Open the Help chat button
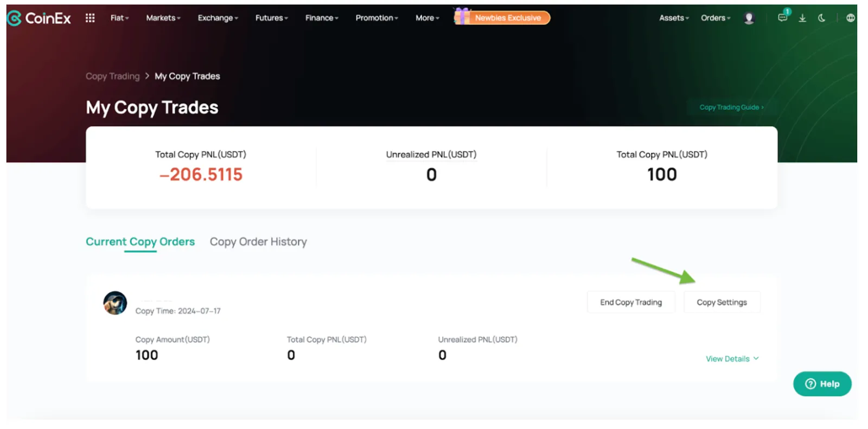 point(822,384)
